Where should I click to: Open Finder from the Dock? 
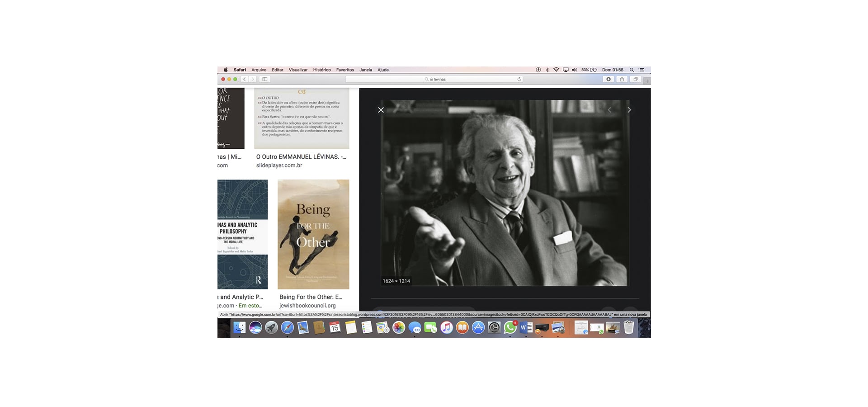239,327
